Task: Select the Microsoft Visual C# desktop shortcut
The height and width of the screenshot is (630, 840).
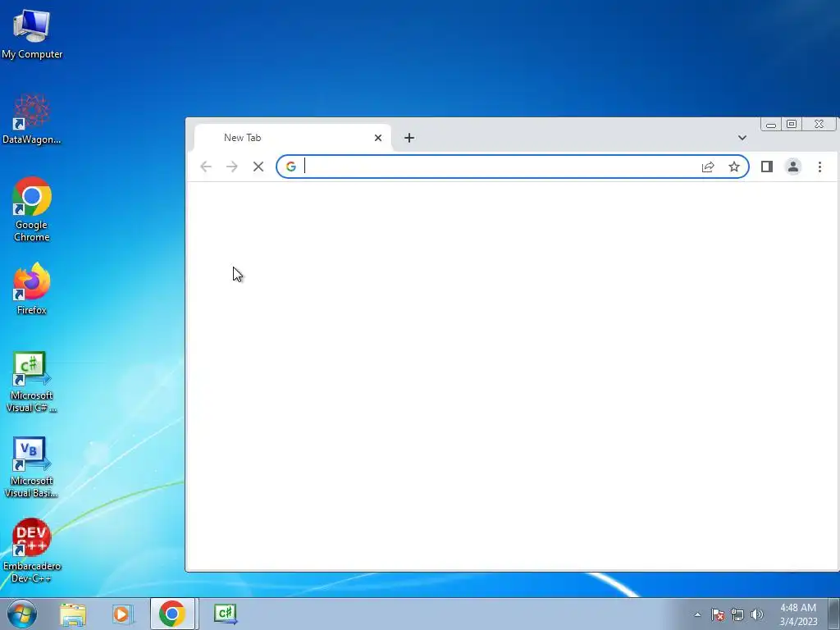Action: tap(32, 382)
